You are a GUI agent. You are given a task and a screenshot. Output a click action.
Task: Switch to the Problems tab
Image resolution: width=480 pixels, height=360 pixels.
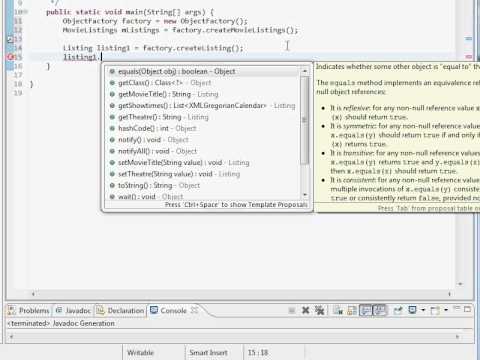coord(29,311)
